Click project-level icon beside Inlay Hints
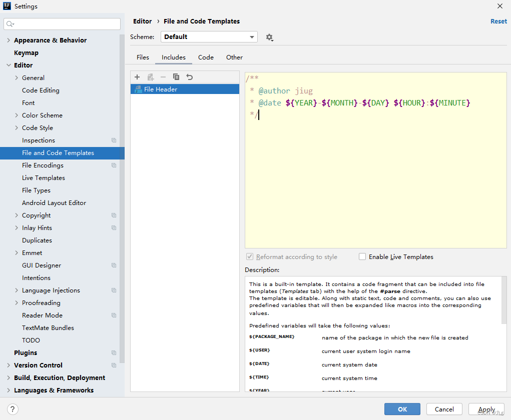511x420 pixels. tap(114, 228)
